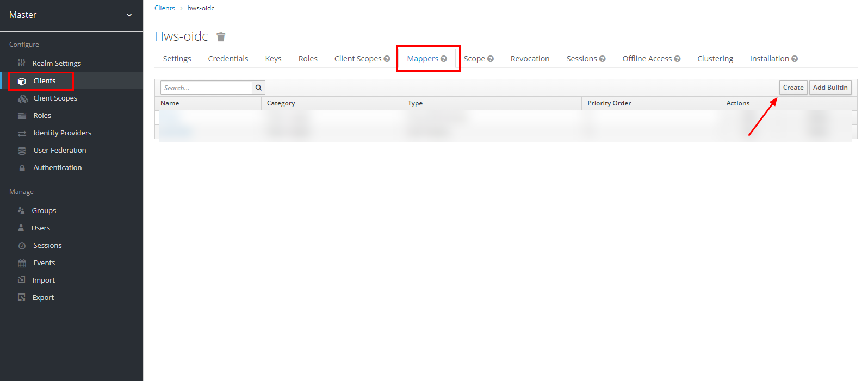868x381 pixels.
Task: Click the Mappers help question icon
Action: pos(444,59)
